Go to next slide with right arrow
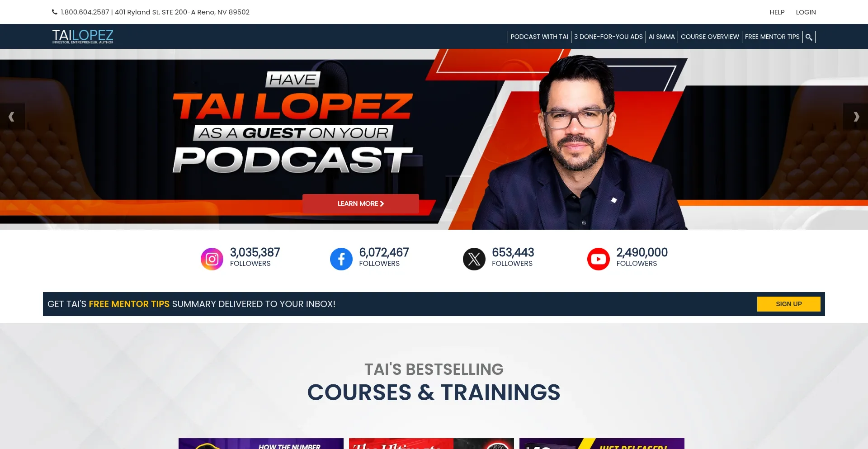 point(856,117)
